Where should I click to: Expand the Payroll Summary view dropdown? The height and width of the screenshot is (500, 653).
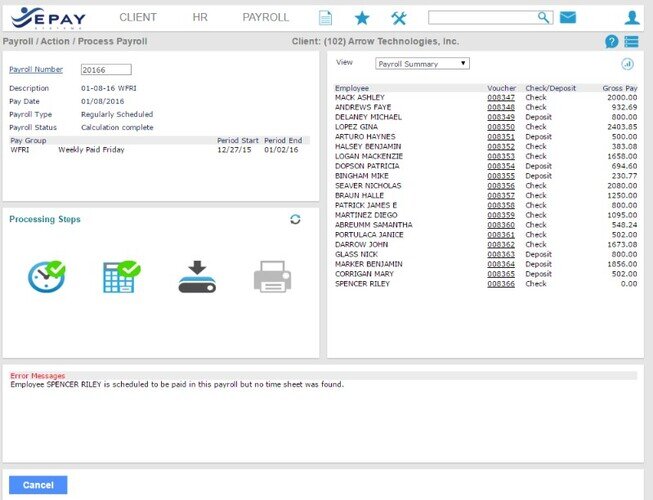tap(422, 63)
